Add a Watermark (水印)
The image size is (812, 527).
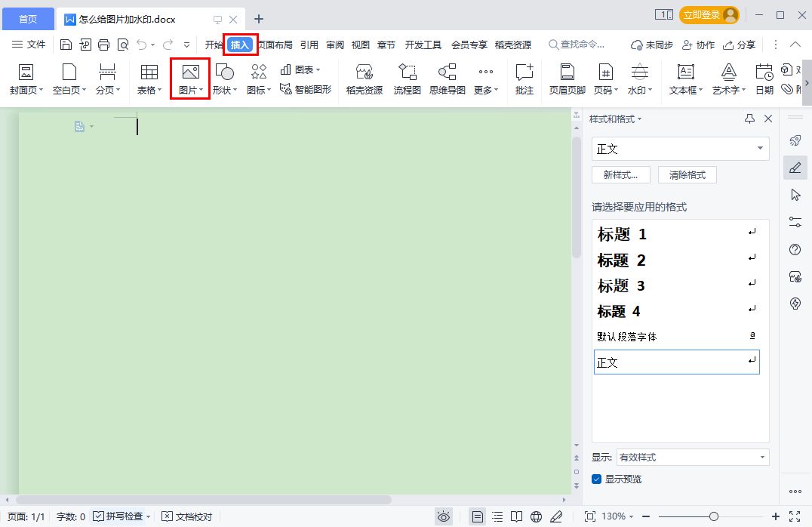click(x=639, y=79)
